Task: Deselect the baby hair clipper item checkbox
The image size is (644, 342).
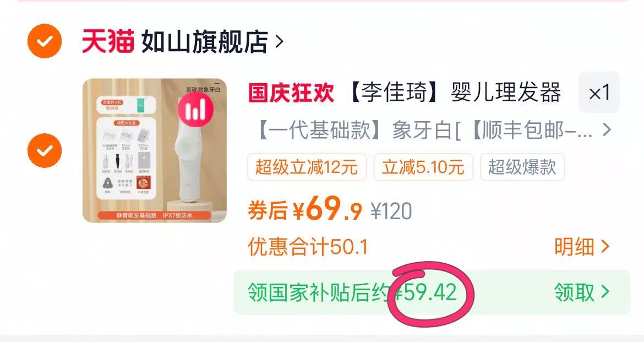Action: coord(45,150)
